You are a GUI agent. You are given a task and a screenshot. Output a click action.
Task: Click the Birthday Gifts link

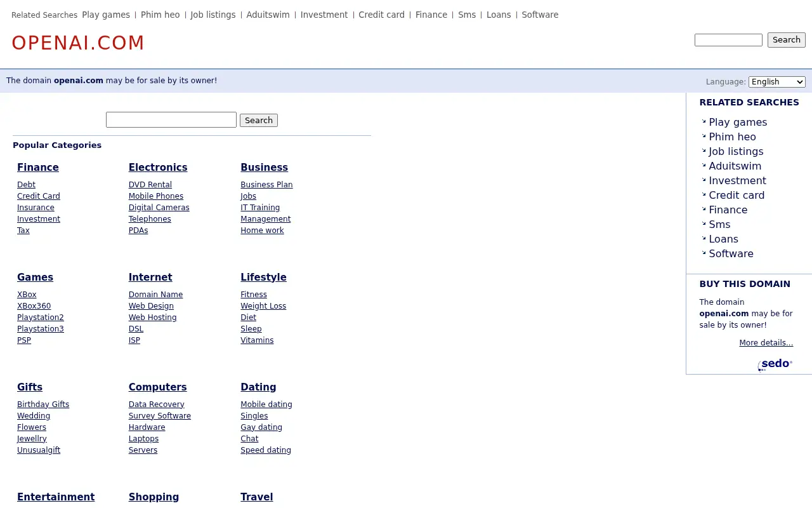(43, 404)
